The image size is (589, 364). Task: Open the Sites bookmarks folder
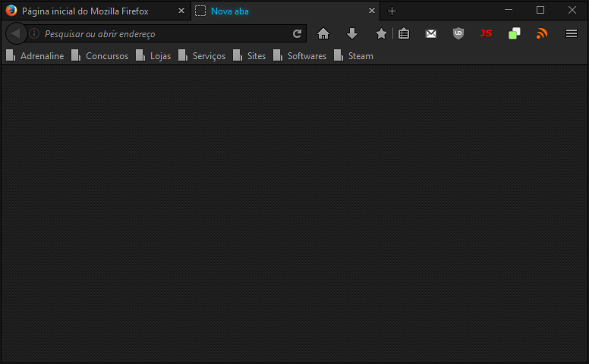(249, 56)
